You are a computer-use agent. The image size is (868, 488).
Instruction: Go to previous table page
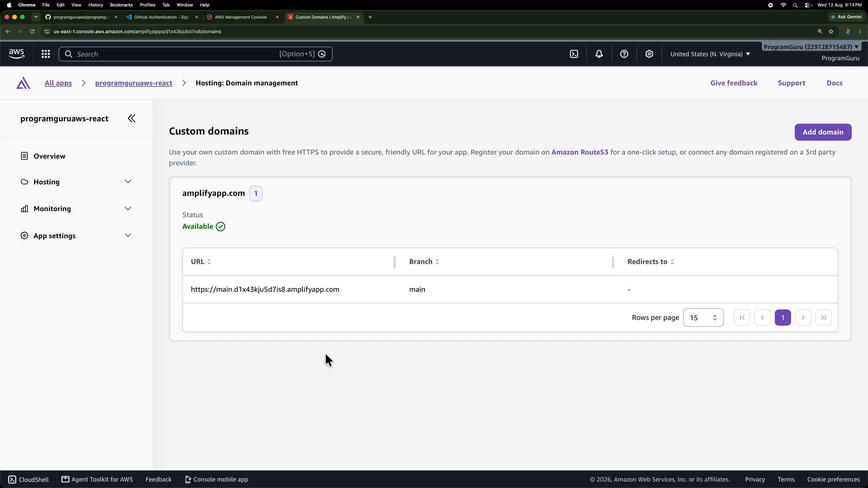coord(763,318)
